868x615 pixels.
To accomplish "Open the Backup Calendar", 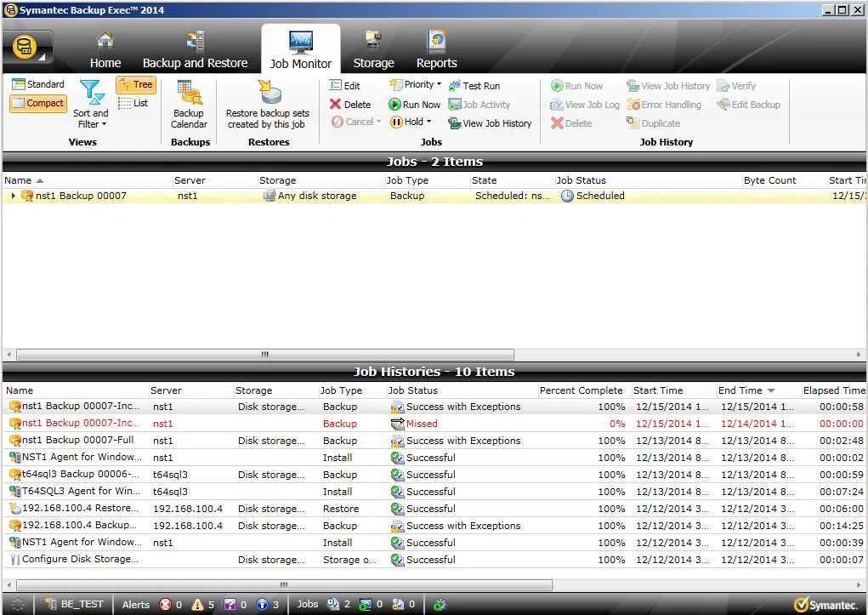I will [x=189, y=104].
